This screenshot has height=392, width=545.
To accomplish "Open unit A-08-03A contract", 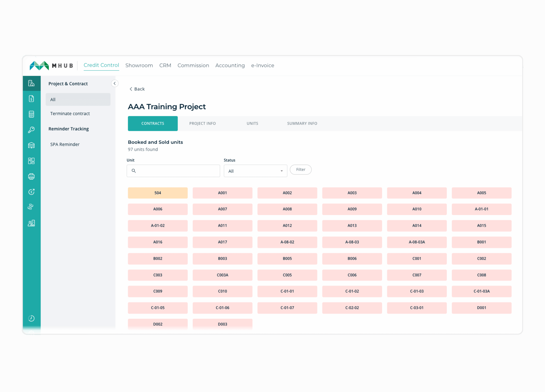I will [417, 242].
